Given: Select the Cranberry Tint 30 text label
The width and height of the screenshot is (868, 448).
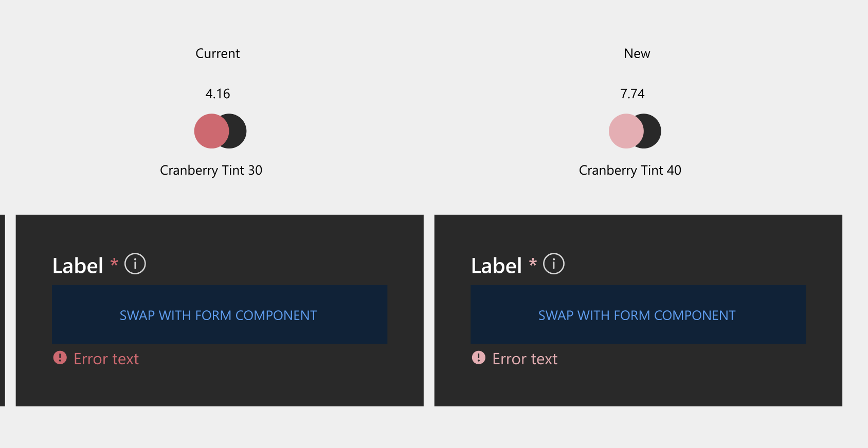Looking at the screenshot, I should click(x=211, y=170).
